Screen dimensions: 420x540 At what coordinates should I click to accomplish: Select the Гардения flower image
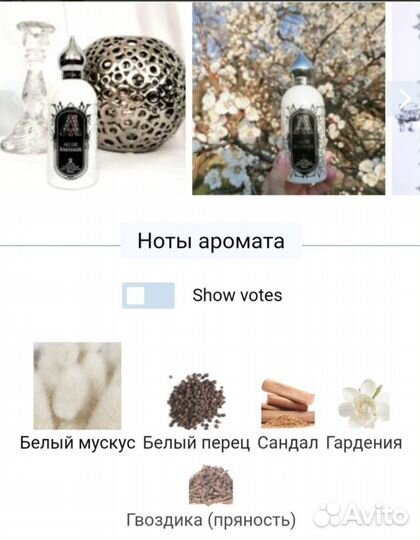click(364, 403)
